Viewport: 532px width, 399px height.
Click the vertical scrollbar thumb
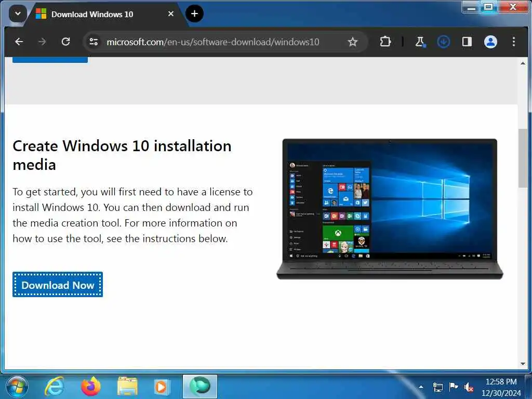(x=523, y=158)
